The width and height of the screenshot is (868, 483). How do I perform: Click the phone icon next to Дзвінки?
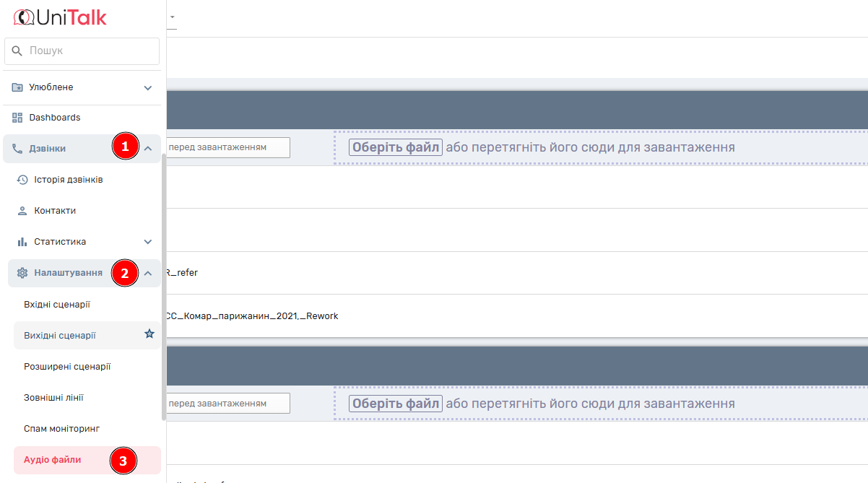17,149
